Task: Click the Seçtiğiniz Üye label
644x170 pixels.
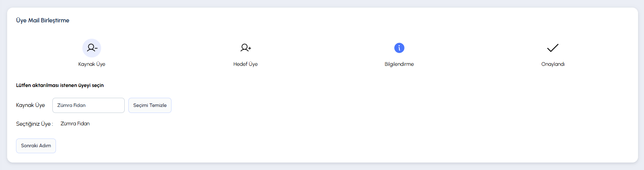Action: 34,124
